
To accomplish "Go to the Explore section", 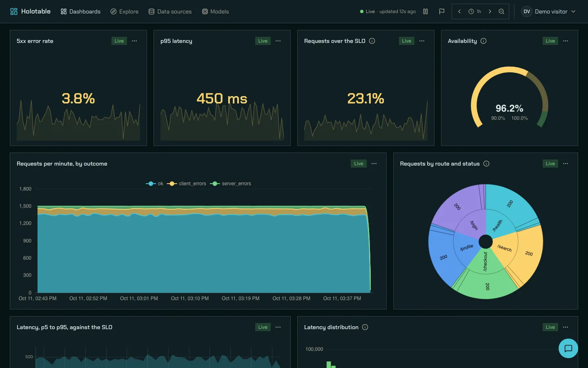I will (x=125, y=11).
